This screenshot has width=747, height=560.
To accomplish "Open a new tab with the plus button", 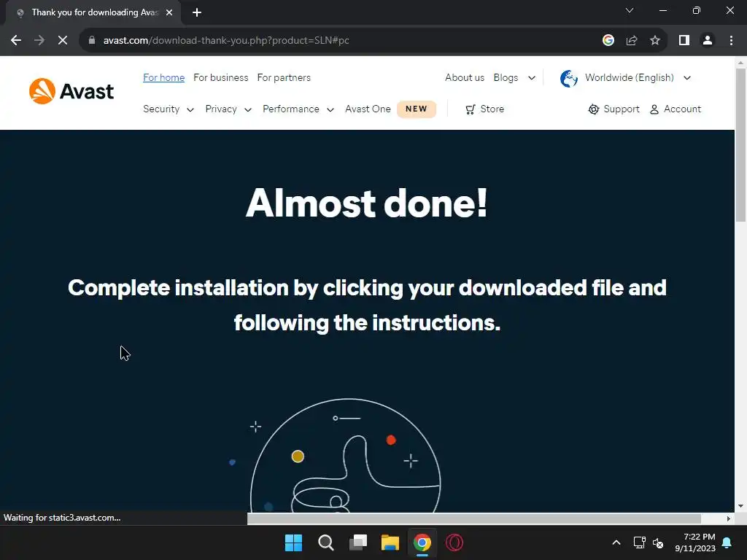I will 197,12.
